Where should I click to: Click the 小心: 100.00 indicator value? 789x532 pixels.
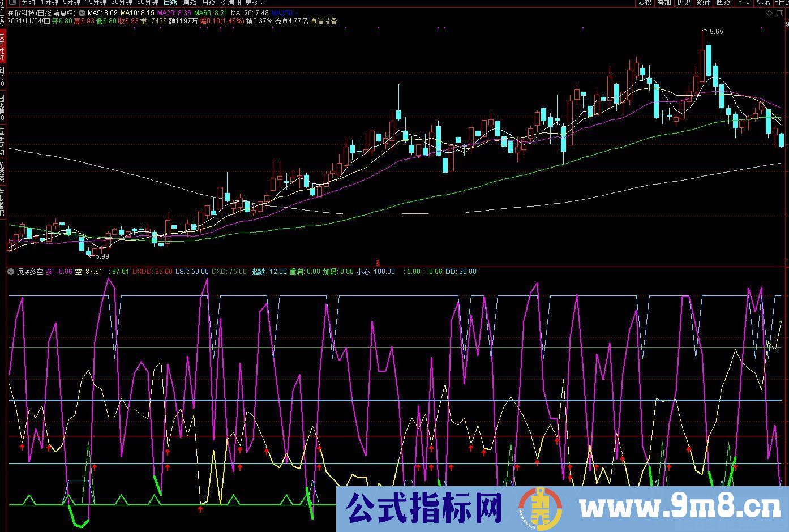tap(375, 272)
